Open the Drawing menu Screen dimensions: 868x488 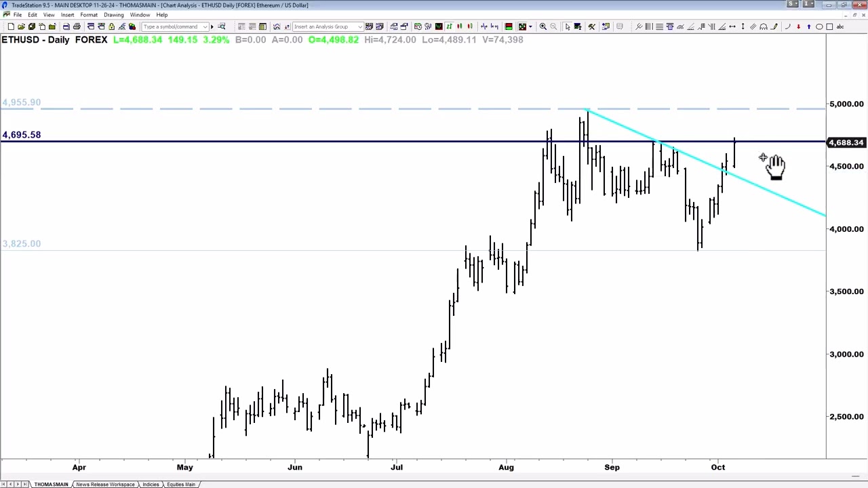[113, 15]
